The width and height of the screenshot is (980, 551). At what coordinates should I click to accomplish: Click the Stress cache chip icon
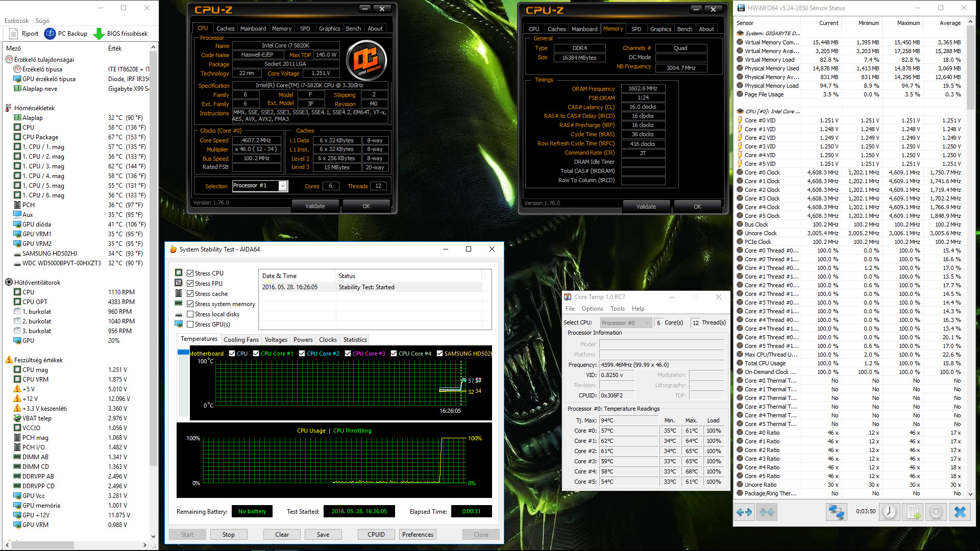[x=179, y=293]
